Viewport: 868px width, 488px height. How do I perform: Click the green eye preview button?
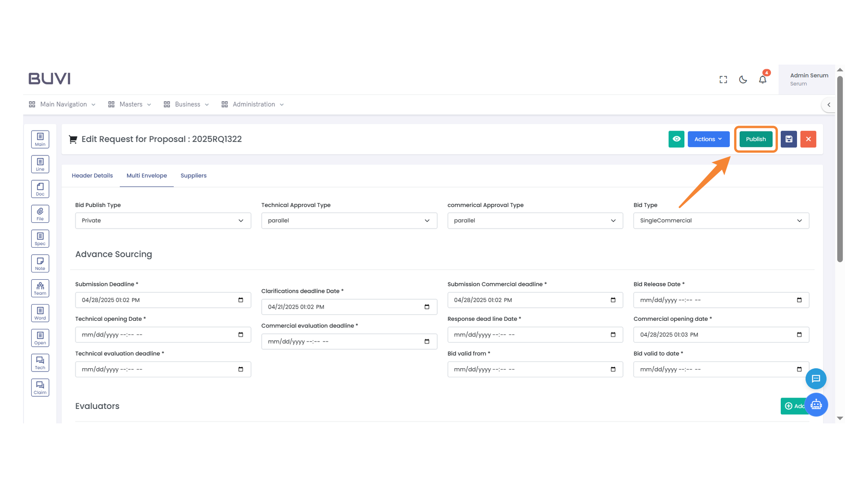coord(676,139)
